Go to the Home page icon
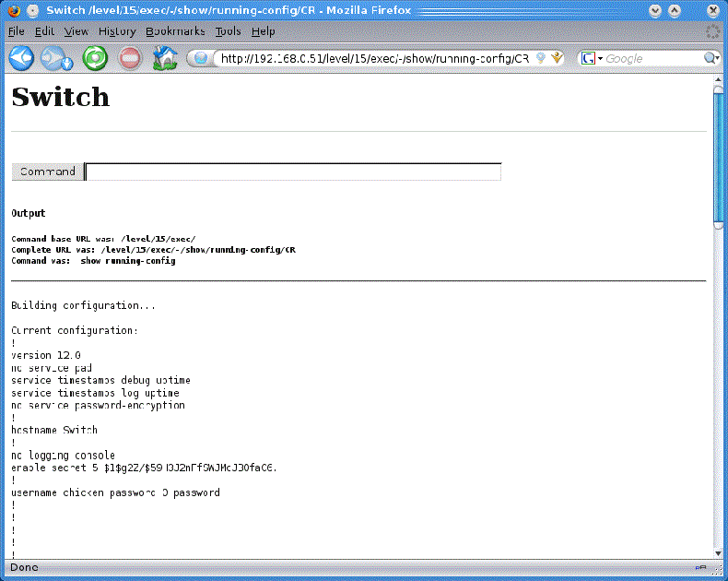 point(165,59)
